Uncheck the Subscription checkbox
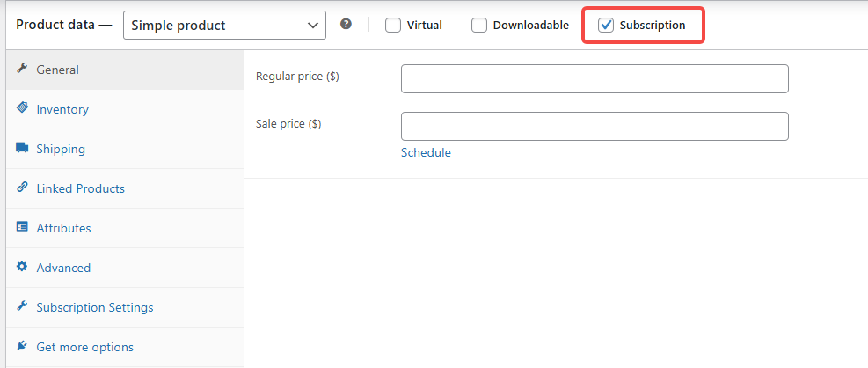This screenshot has width=868, height=368. tap(606, 26)
